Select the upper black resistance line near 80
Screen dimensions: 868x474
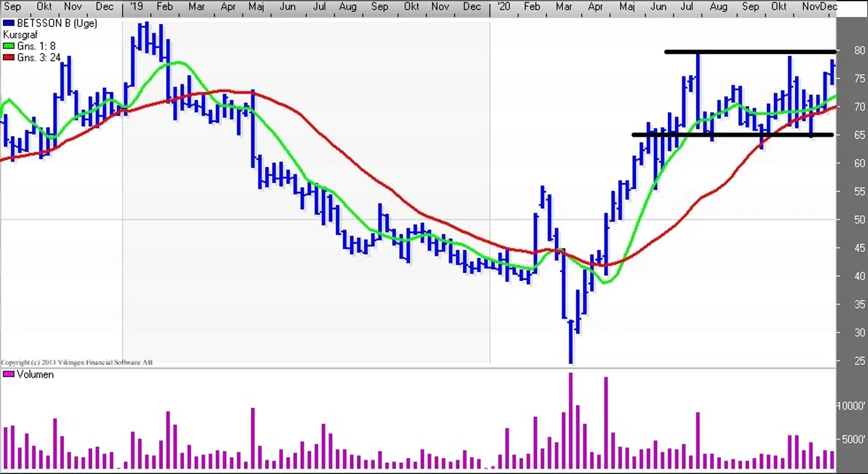coord(750,52)
